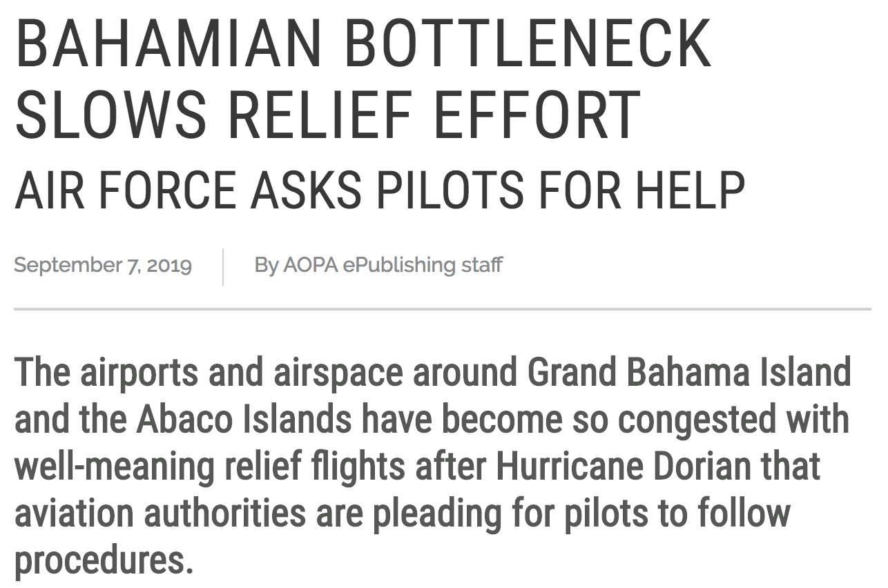
Task: Click the phrase "aviation authorities"
Action: tap(160, 513)
